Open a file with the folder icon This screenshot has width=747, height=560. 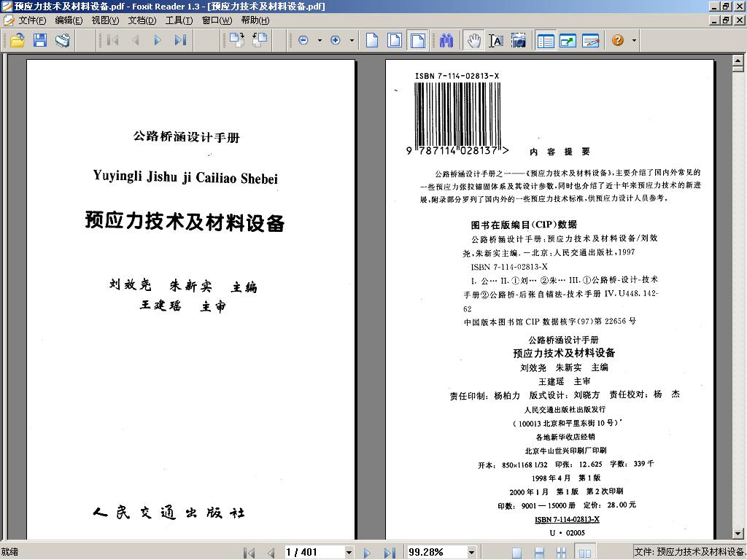(x=18, y=41)
